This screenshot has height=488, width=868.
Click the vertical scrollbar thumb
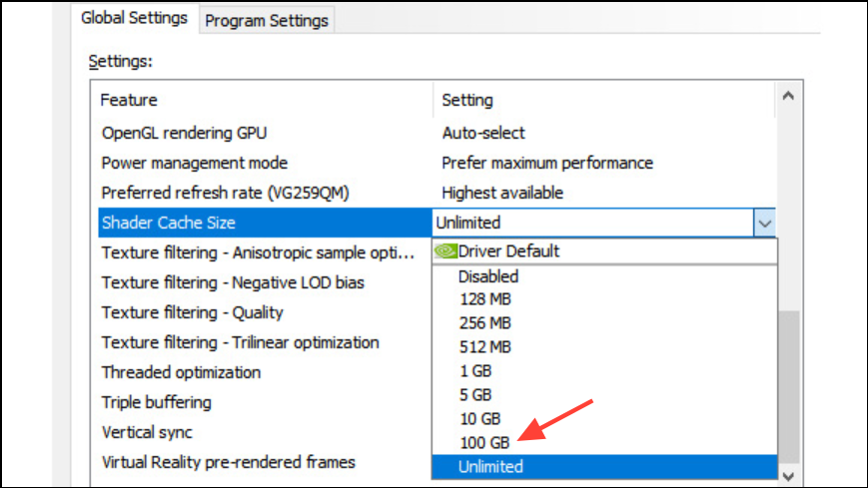pyautogui.click(x=788, y=387)
